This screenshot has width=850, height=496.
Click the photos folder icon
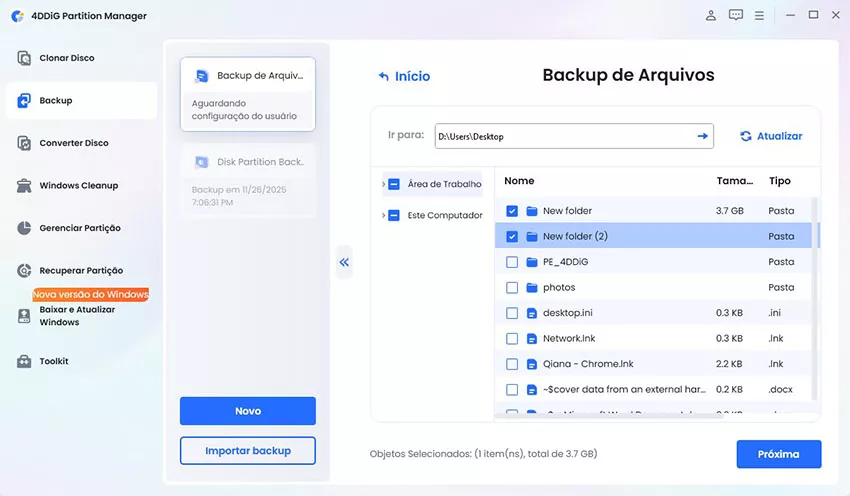tap(532, 287)
